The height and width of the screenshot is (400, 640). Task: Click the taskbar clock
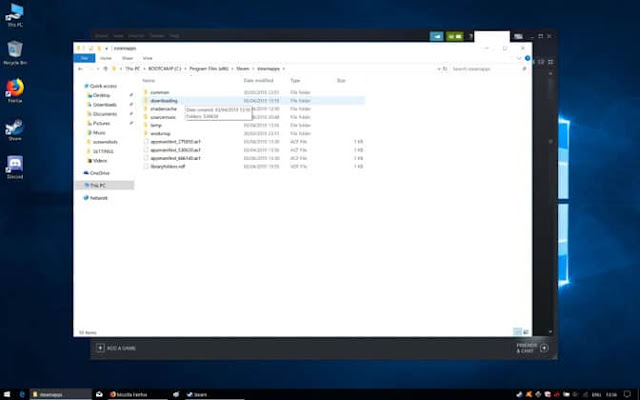611,394
